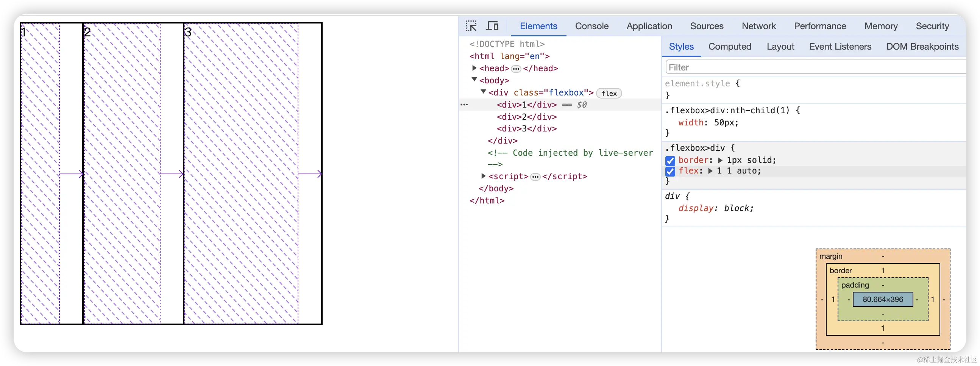Open the ellipsis menu beside selected div row

point(464,105)
